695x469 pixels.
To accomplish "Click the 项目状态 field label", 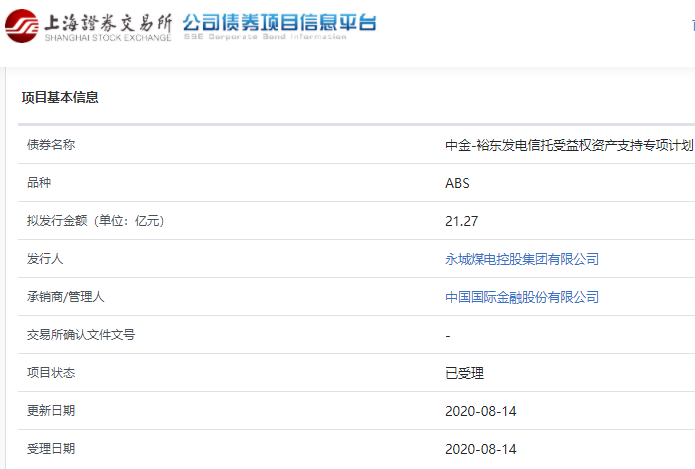I will click(x=51, y=373).
